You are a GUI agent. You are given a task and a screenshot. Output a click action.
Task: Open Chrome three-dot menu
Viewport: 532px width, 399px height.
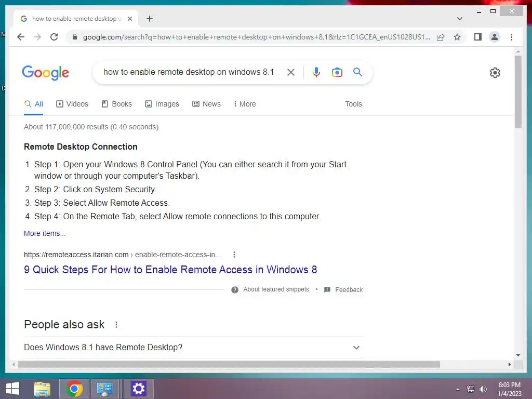(x=511, y=37)
